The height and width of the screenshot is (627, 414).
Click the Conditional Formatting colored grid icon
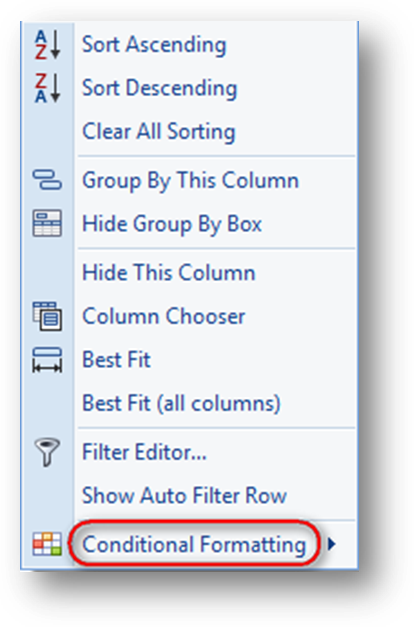(47, 544)
